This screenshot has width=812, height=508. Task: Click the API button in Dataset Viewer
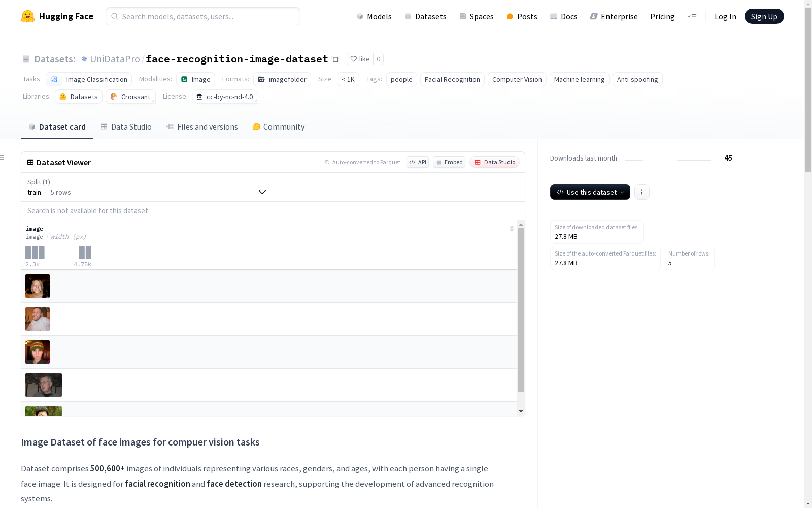point(418,162)
